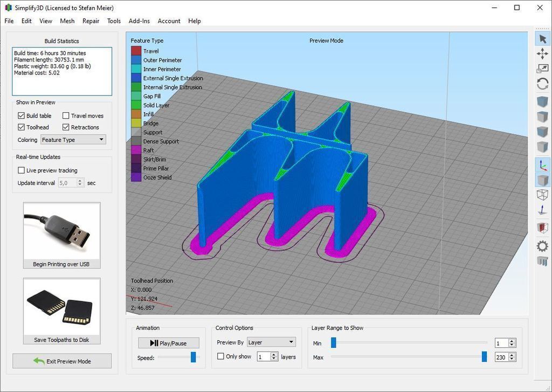Screen dimensions: 552x392
Task: Switch to wireframe cube view icon
Action: (x=542, y=195)
